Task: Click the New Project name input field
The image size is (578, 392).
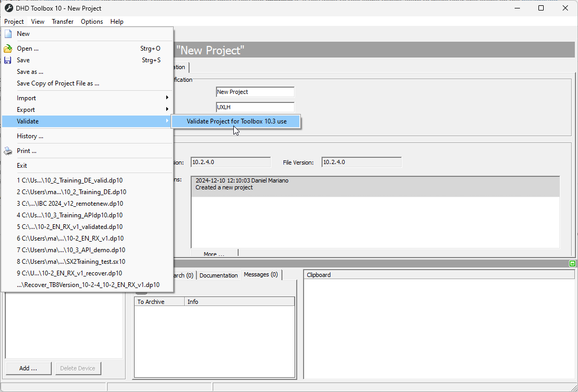Action: [x=255, y=92]
